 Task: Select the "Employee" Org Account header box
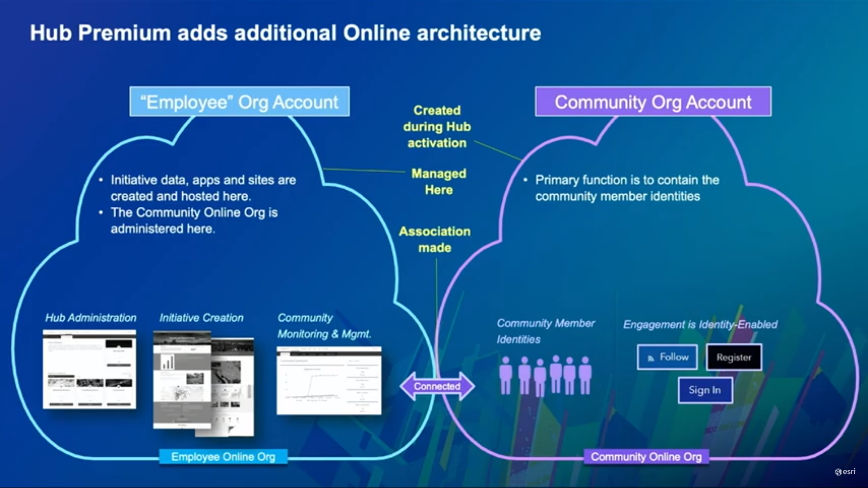(x=240, y=102)
